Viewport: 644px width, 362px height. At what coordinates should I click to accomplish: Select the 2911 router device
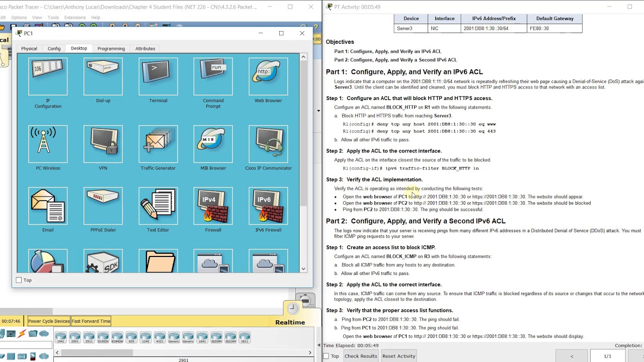click(x=89, y=337)
